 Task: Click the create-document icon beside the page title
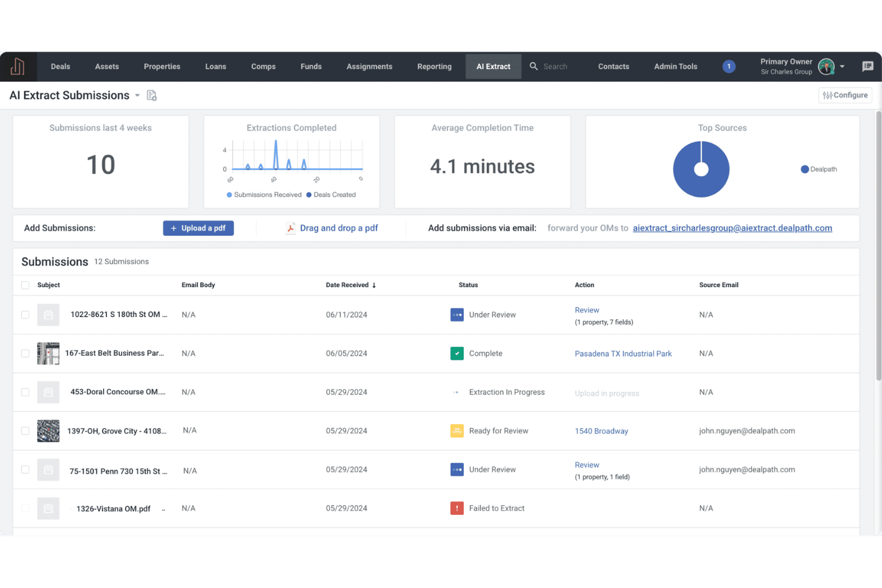pos(151,95)
